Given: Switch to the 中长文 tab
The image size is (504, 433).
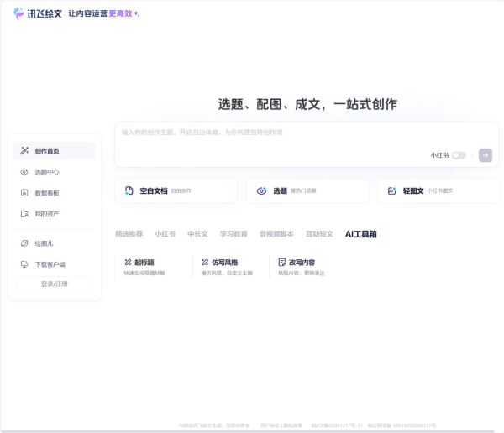Looking at the screenshot, I should pyautogui.click(x=197, y=234).
